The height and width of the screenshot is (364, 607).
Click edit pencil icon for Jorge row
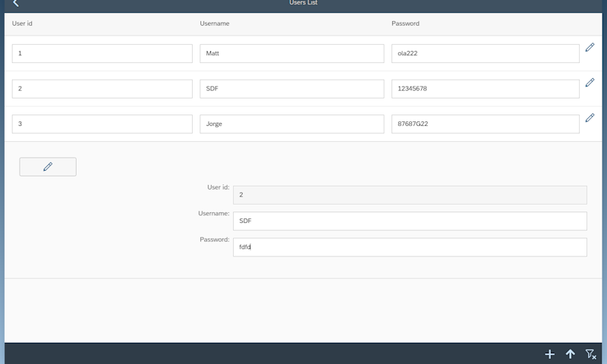[x=590, y=118]
